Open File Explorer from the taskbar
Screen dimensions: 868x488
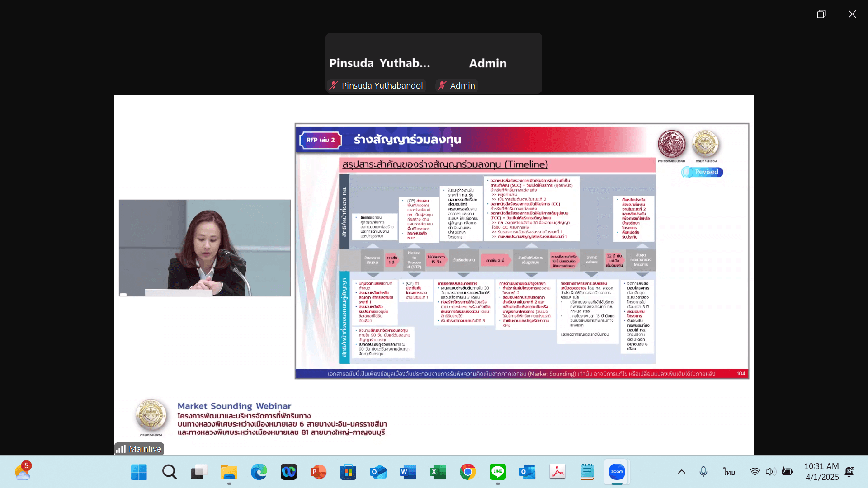click(x=229, y=472)
